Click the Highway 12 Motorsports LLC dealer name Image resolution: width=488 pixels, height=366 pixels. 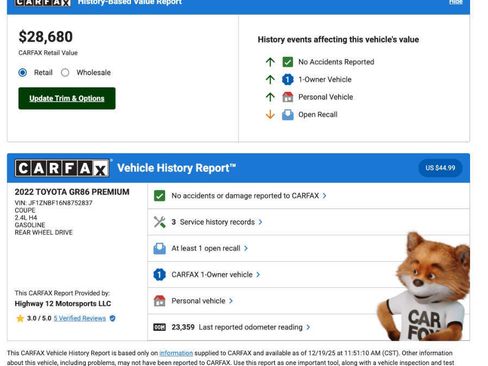pos(63,304)
